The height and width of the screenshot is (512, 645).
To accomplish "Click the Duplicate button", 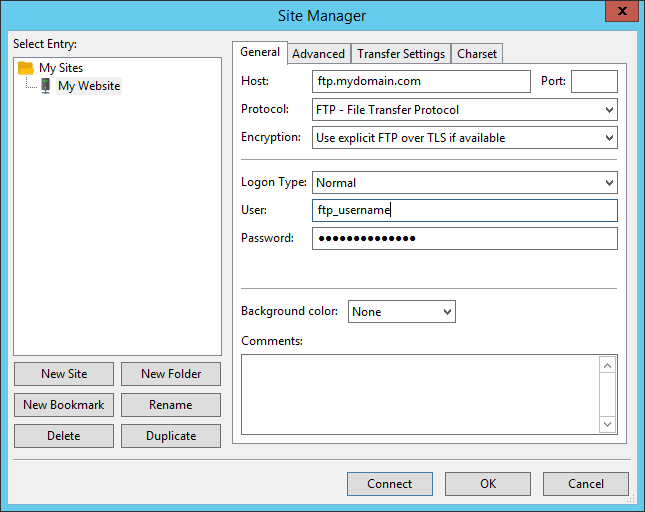I will tap(171, 436).
